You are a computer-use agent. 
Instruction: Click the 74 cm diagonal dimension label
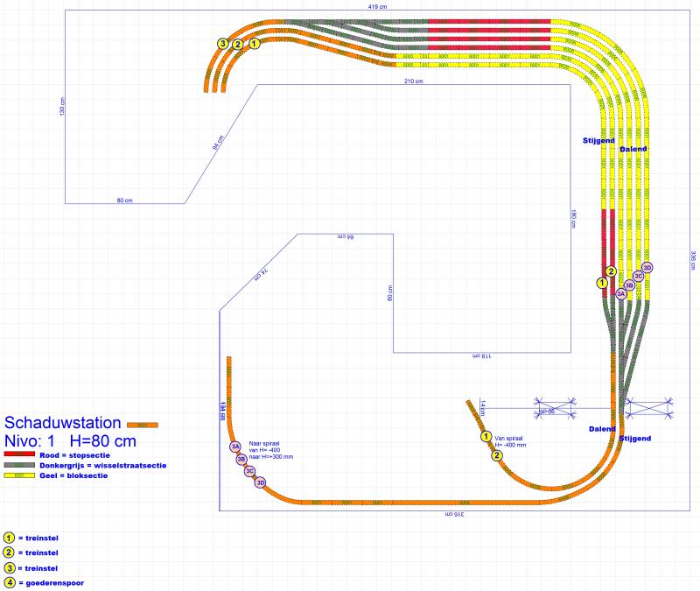pos(261,274)
